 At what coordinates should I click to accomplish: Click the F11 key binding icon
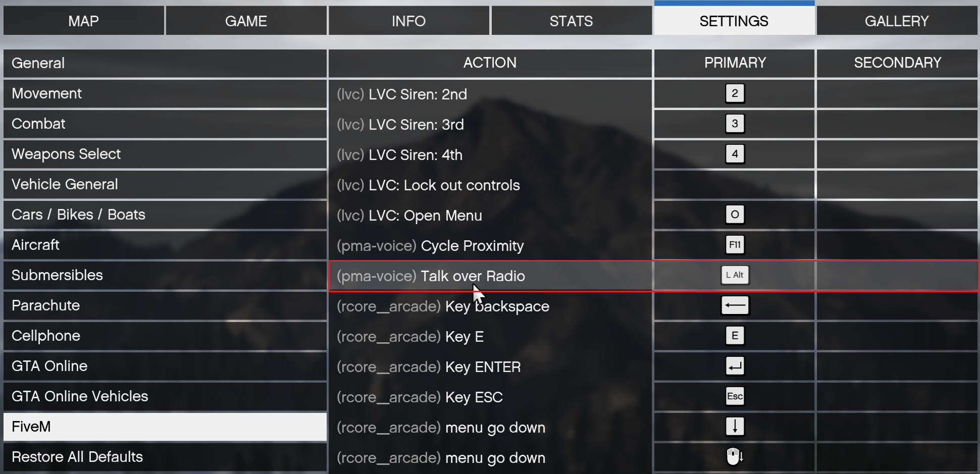[735, 245]
